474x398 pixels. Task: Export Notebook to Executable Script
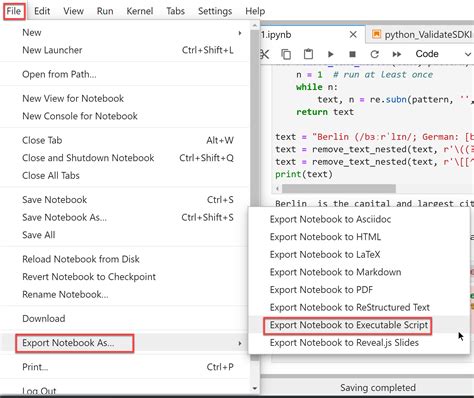click(x=359, y=325)
